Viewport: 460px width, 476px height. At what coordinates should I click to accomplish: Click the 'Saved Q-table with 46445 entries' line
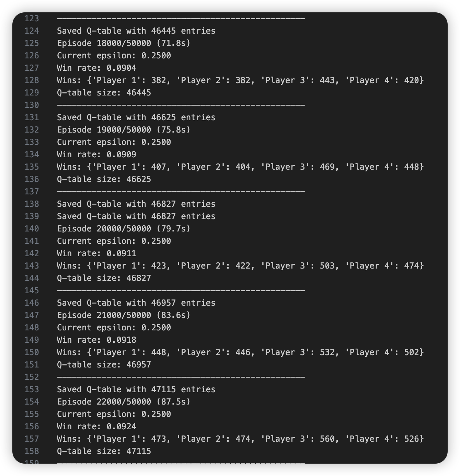click(136, 31)
